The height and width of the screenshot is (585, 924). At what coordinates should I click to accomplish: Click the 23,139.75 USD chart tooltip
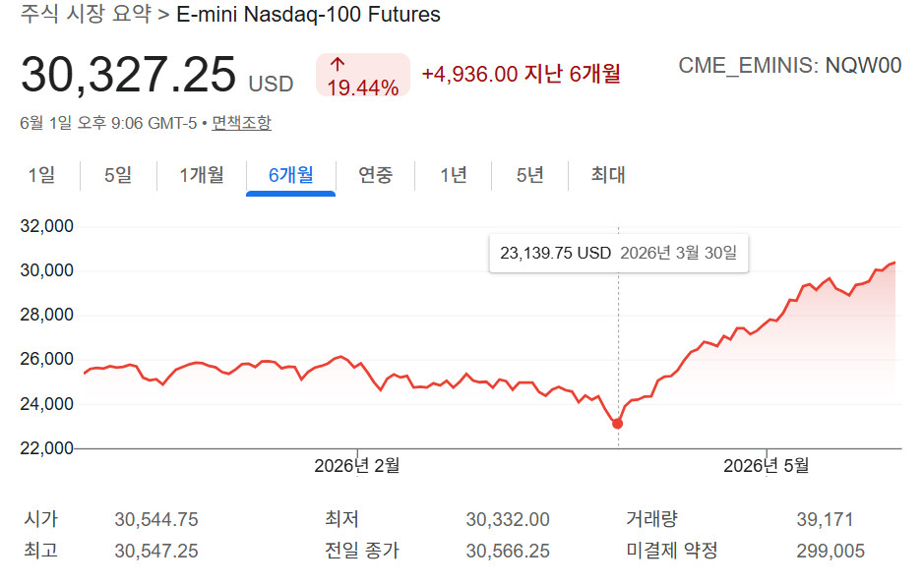click(x=619, y=253)
